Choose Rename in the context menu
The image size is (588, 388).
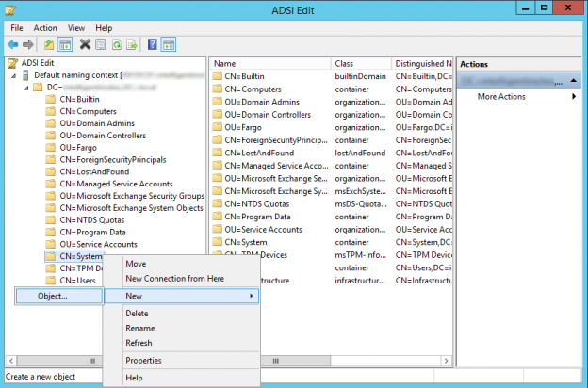[141, 328]
